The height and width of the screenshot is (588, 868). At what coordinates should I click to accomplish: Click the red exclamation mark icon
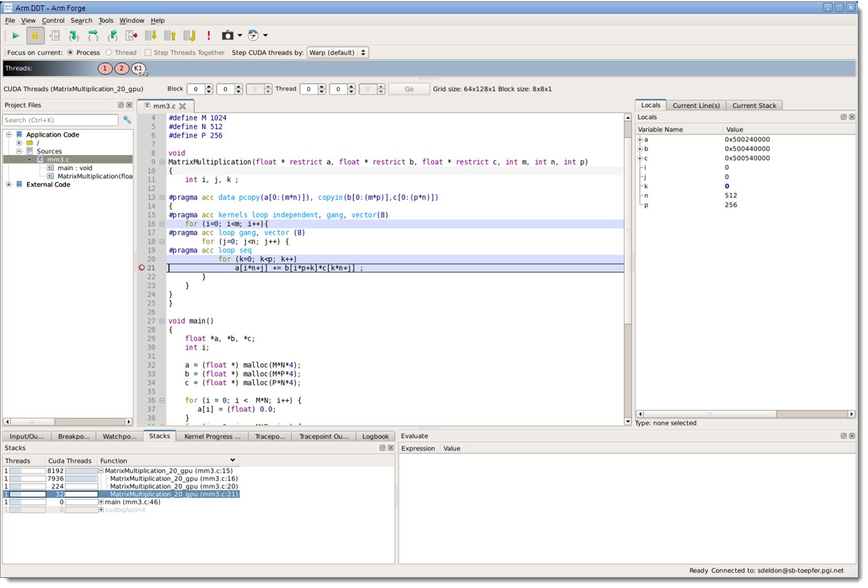coord(209,36)
